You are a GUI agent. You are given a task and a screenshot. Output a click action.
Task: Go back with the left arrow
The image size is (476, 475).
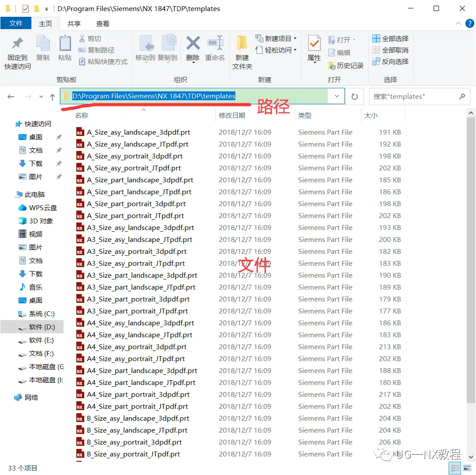[11, 97]
